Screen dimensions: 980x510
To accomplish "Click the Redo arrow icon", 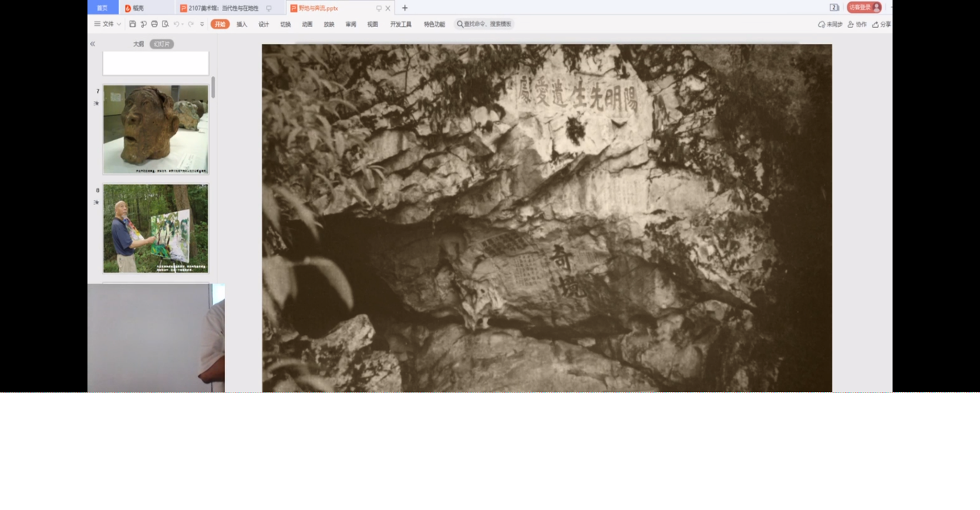I will pyautogui.click(x=190, y=25).
